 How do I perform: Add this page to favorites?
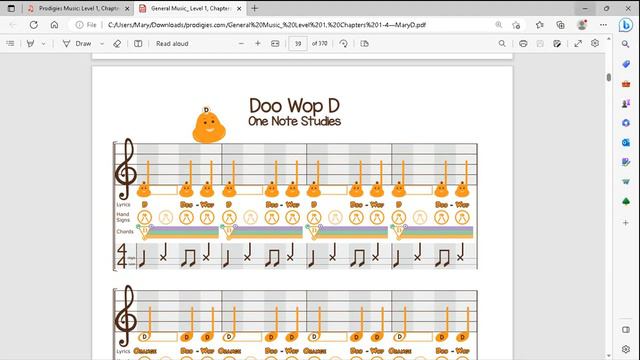[x=516, y=25]
